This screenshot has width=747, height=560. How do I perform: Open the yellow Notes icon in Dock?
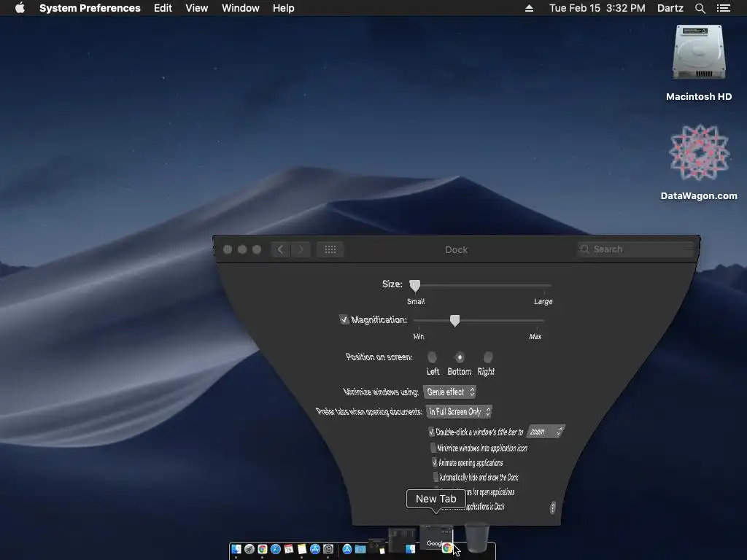tap(302, 548)
